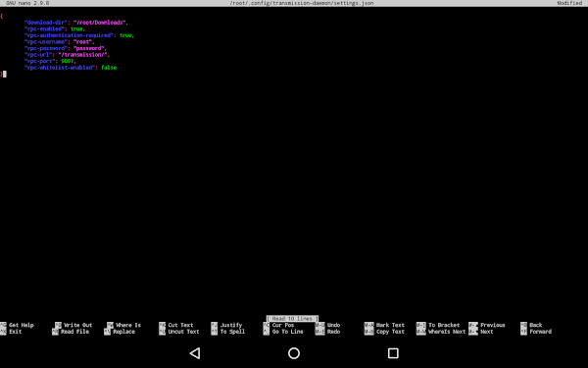Click the opening curly brace line
Screen dimensions: 588x368
pyautogui.click(x=2, y=16)
